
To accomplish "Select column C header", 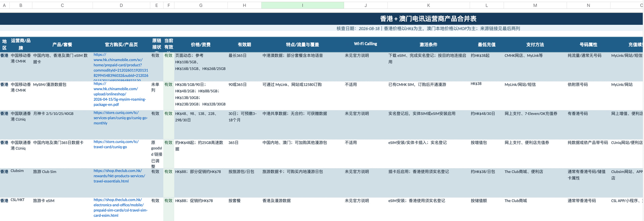I will point(62,5).
